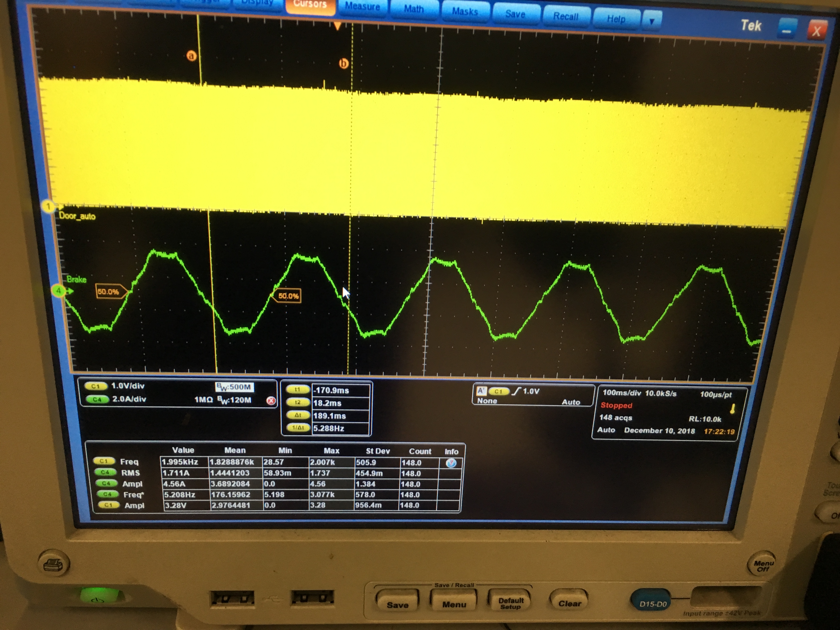Open the Math menu
Screen dimensions: 840x630
click(x=414, y=9)
